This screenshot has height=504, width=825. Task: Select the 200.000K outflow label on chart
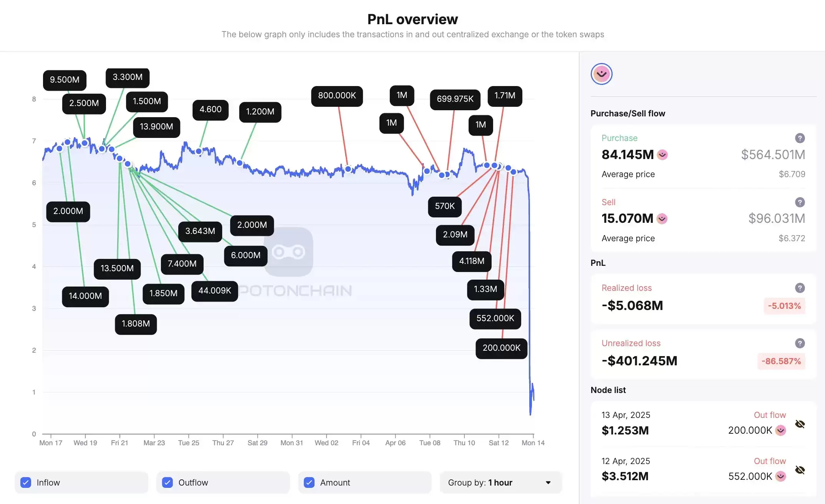point(501,348)
